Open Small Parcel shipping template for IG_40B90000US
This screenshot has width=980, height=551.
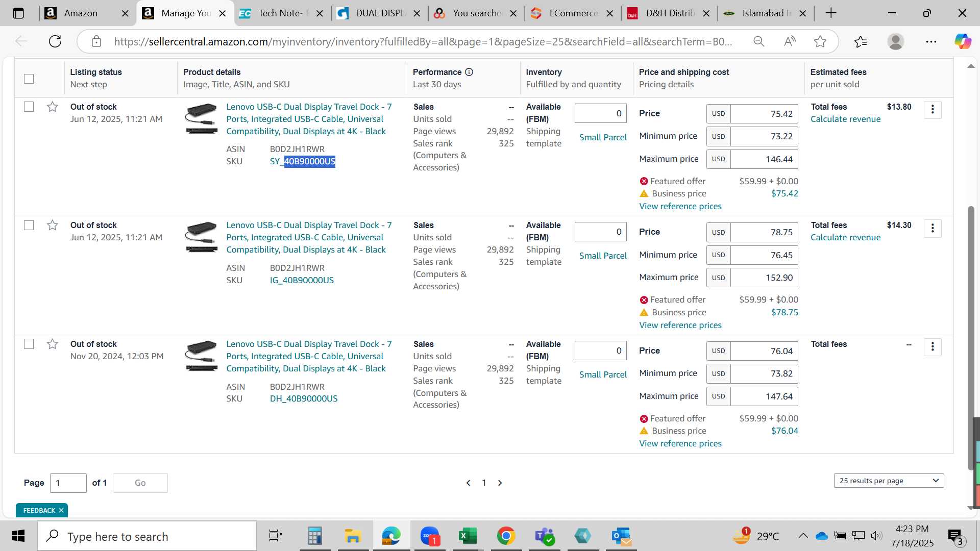point(603,256)
